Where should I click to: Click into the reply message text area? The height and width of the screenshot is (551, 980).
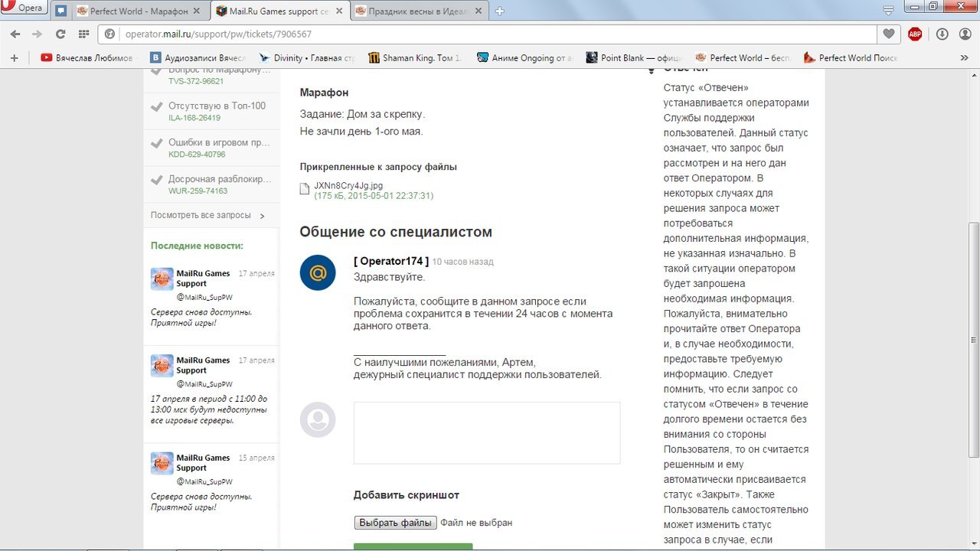pyautogui.click(x=486, y=432)
